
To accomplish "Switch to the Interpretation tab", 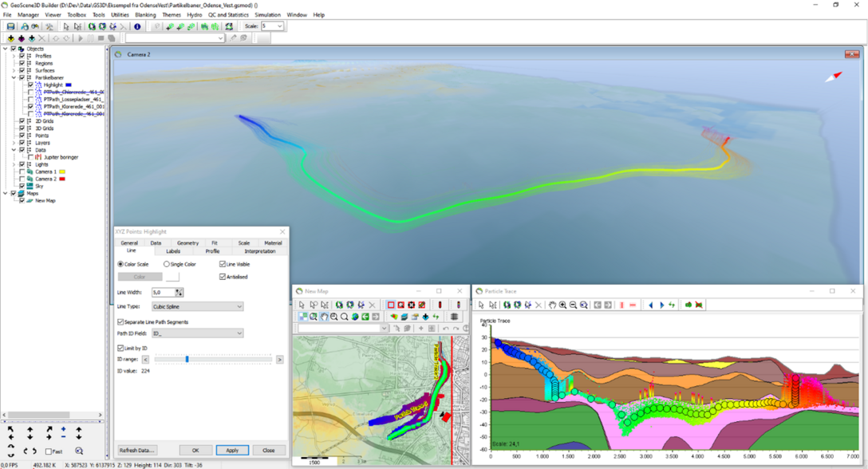I will pos(259,251).
